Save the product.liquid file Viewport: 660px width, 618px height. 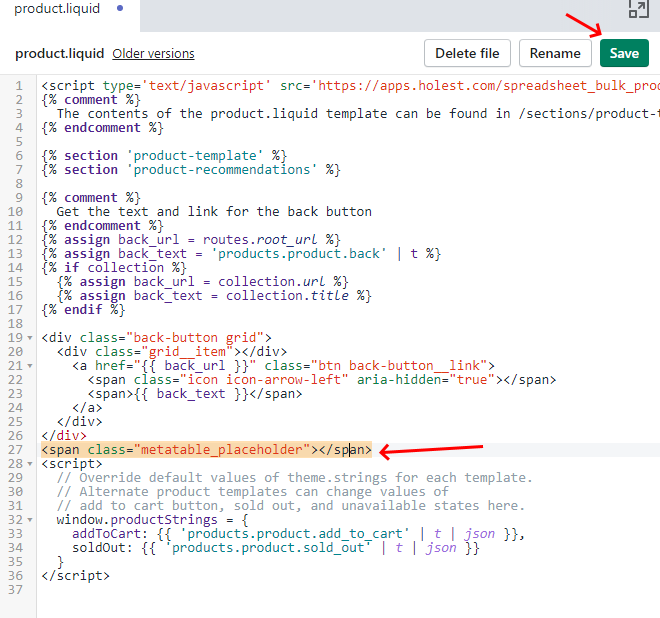[x=624, y=53]
